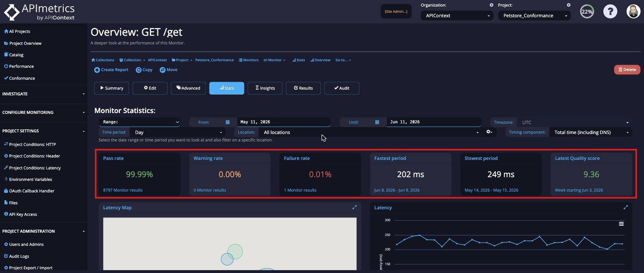The image size is (644, 273).
Task: Expand the Latency chart fullscreen icon
Action: click(626, 208)
